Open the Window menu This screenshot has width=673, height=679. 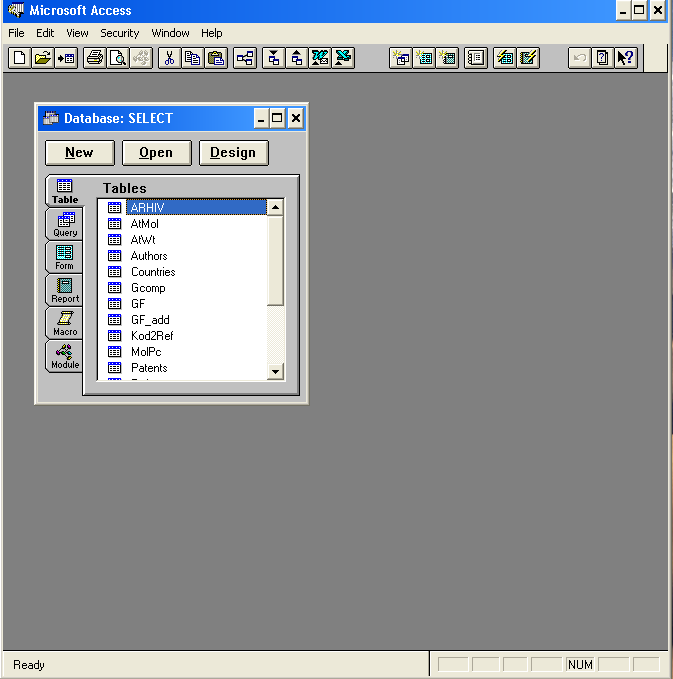[170, 33]
